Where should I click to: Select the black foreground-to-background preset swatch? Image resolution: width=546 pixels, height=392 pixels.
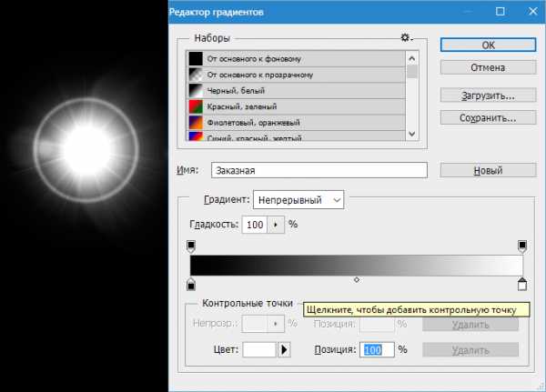pos(196,59)
